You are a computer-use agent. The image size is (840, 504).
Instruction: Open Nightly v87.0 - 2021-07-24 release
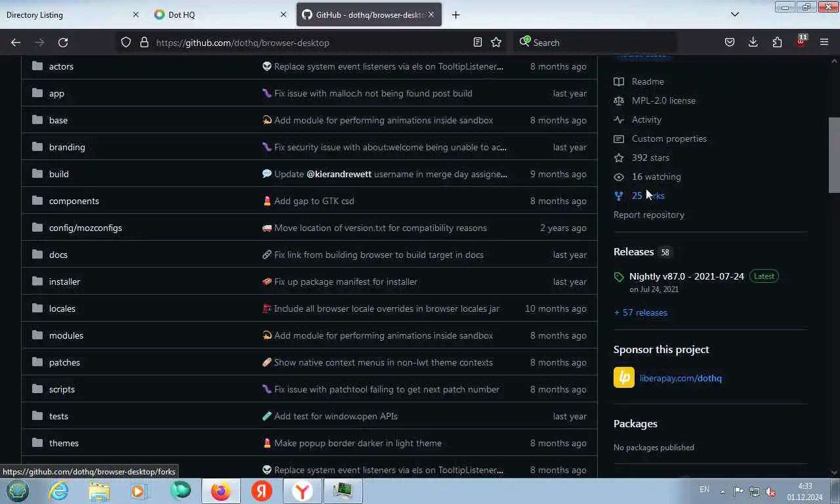coord(686,276)
